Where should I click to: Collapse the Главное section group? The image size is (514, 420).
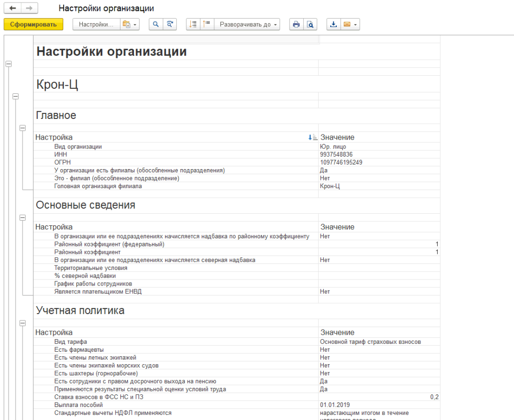pos(22,128)
